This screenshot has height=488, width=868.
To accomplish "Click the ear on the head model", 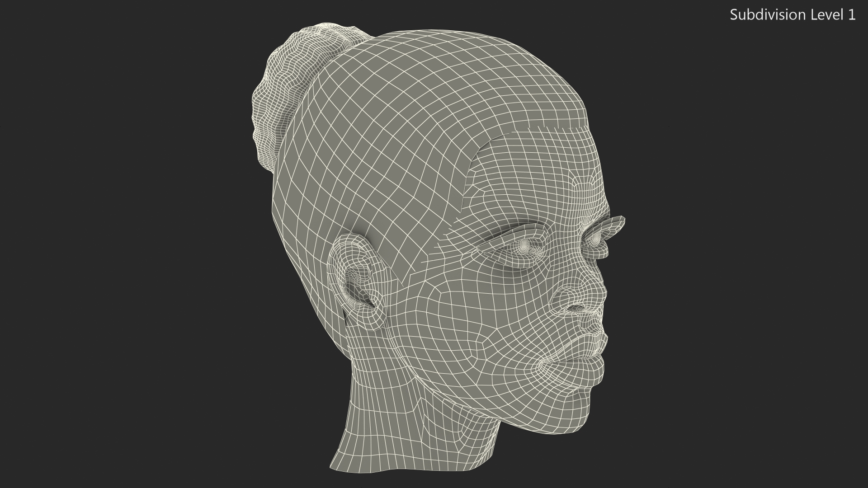I will pos(357,280).
